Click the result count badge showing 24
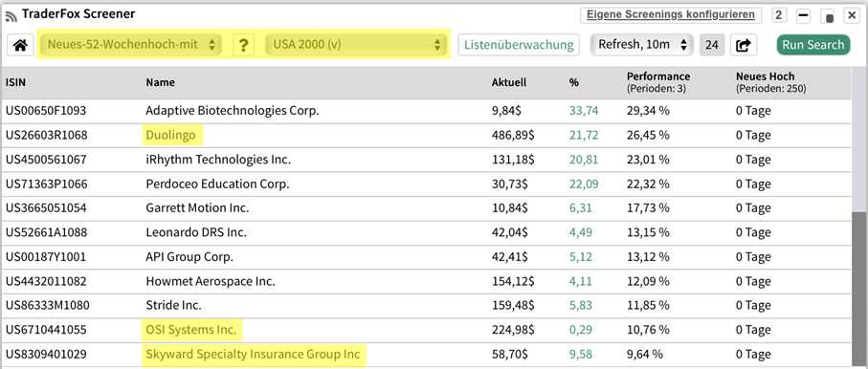Image resolution: width=868 pixels, height=369 pixels. pyautogui.click(x=712, y=45)
